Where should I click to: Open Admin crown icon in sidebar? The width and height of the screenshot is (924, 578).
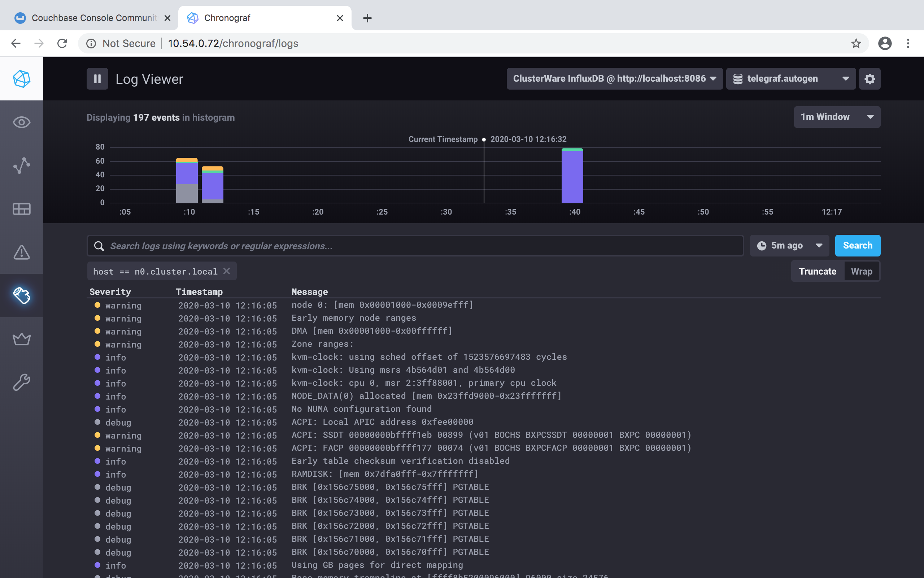[x=21, y=339]
